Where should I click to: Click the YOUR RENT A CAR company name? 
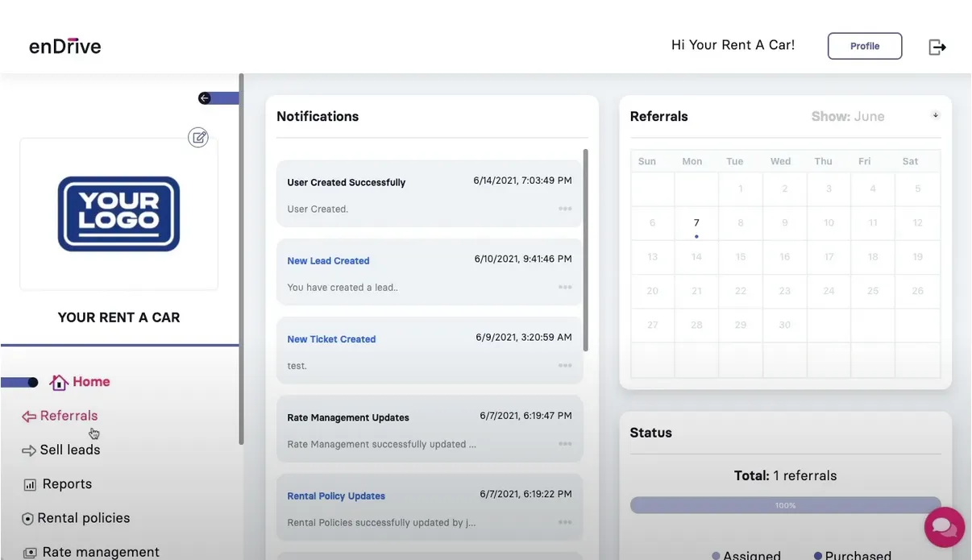tap(118, 317)
